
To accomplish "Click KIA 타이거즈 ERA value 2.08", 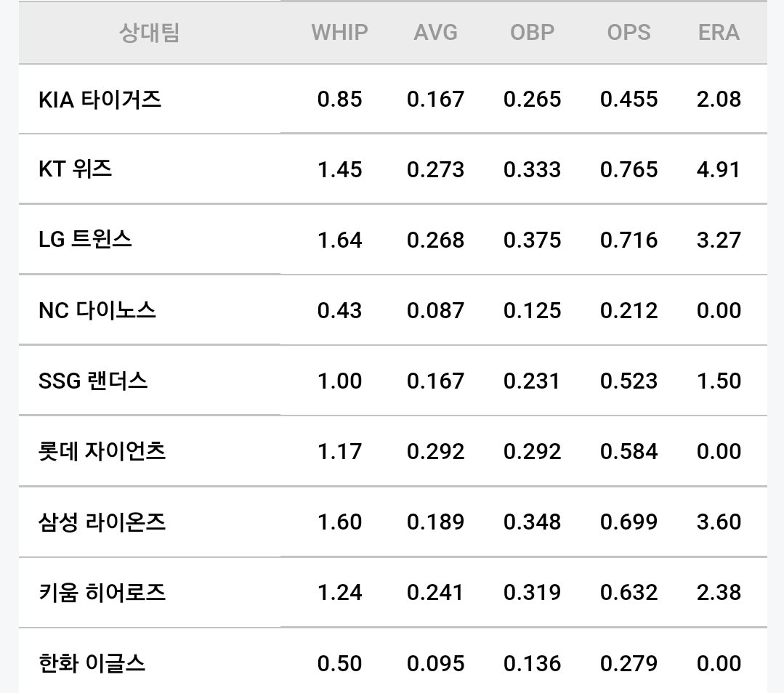I will click(719, 99).
